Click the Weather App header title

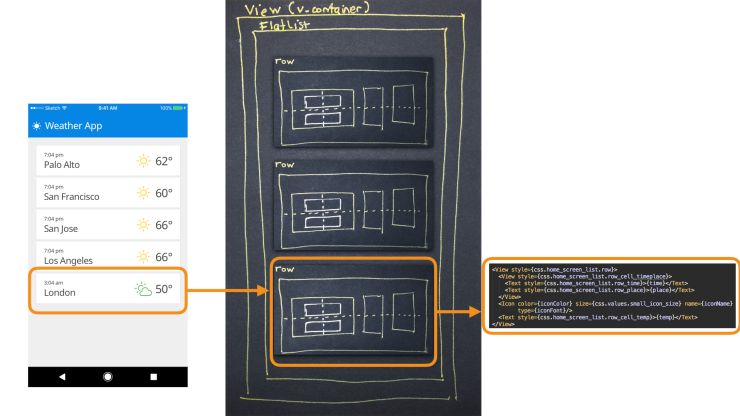(x=74, y=126)
